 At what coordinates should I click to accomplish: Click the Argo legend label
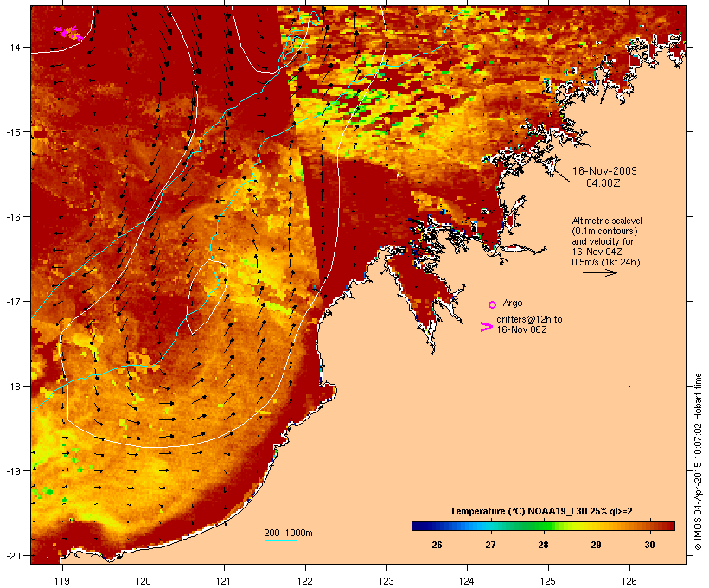(513, 303)
